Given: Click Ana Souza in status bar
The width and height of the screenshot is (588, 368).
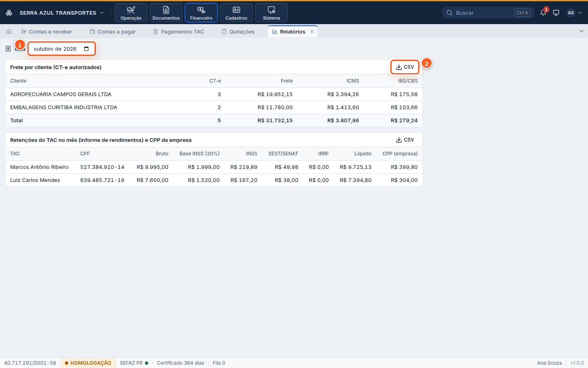Looking at the screenshot, I should click(550, 363).
